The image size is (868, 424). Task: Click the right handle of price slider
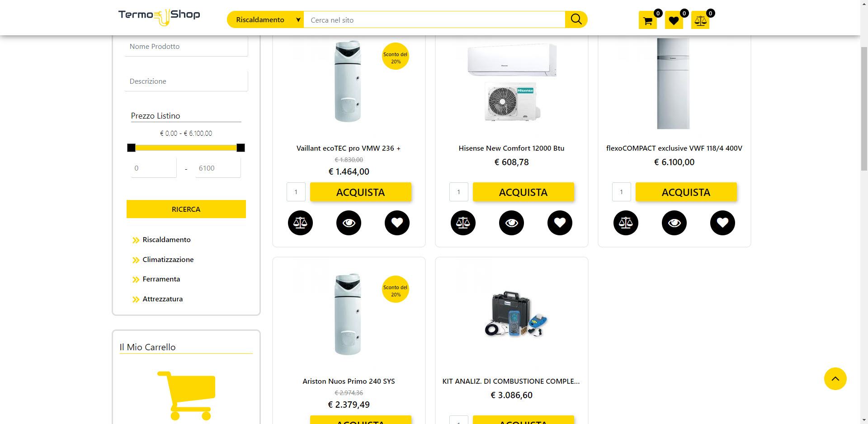[x=241, y=148]
